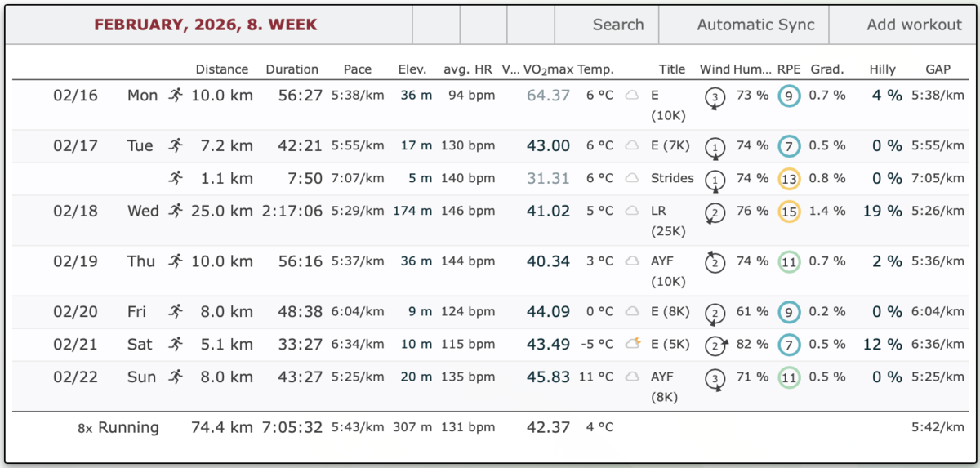This screenshot has height=468, width=980.
Task: Click the wind compass icon for Wed LR (25K)
Action: 715,213
